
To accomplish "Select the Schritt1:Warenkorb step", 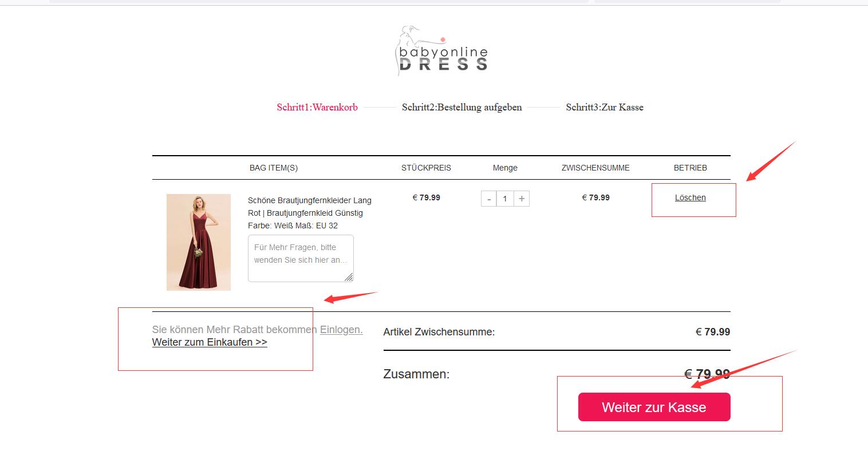I will pyautogui.click(x=317, y=107).
